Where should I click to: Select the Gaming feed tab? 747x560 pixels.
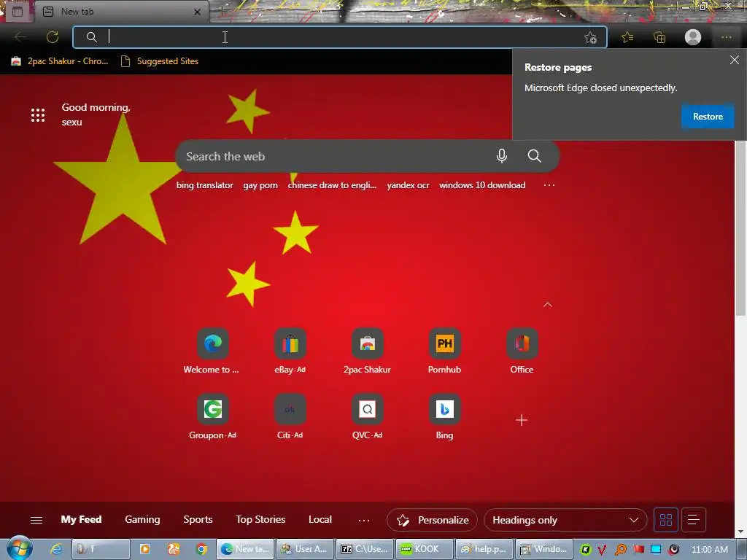142,519
